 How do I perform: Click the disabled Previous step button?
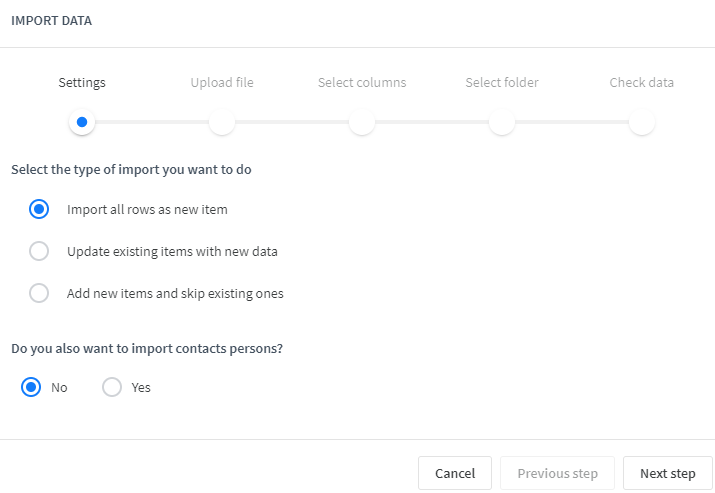(x=557, y=473)
